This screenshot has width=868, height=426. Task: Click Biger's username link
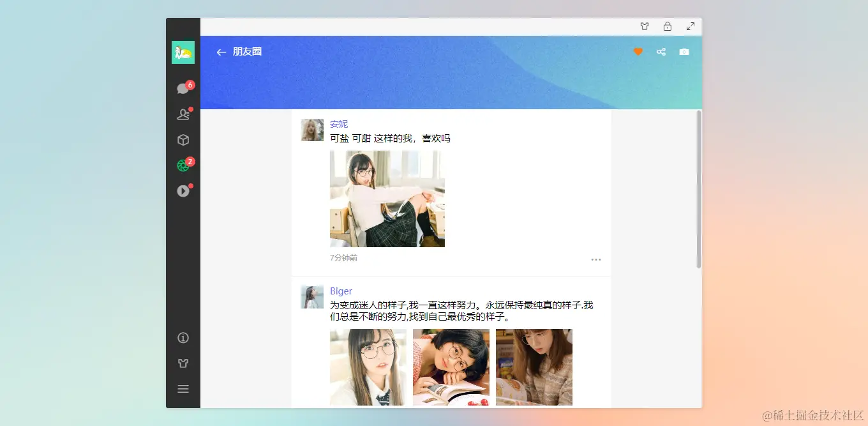[341, 291]
